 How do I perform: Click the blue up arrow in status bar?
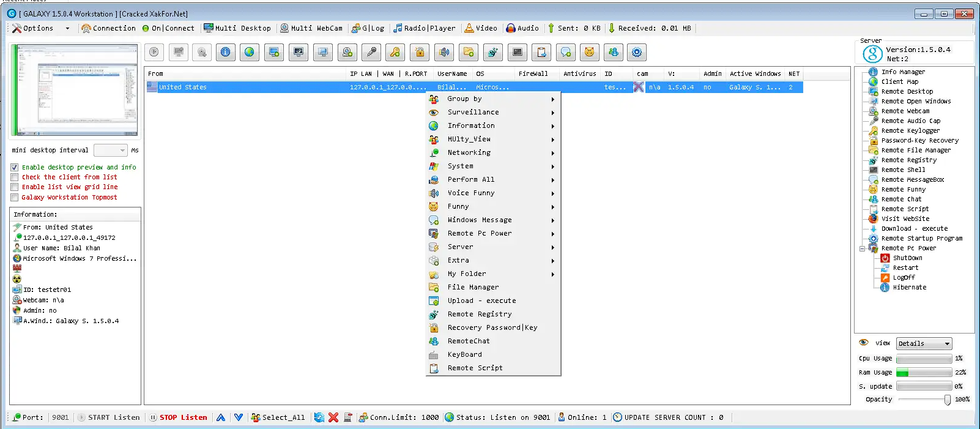pos(221,417)
